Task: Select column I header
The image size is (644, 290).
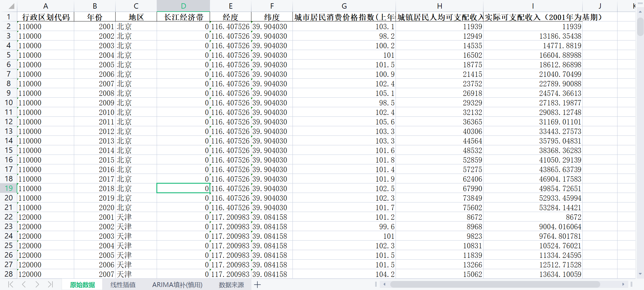Action: click(x=533, y=6)
